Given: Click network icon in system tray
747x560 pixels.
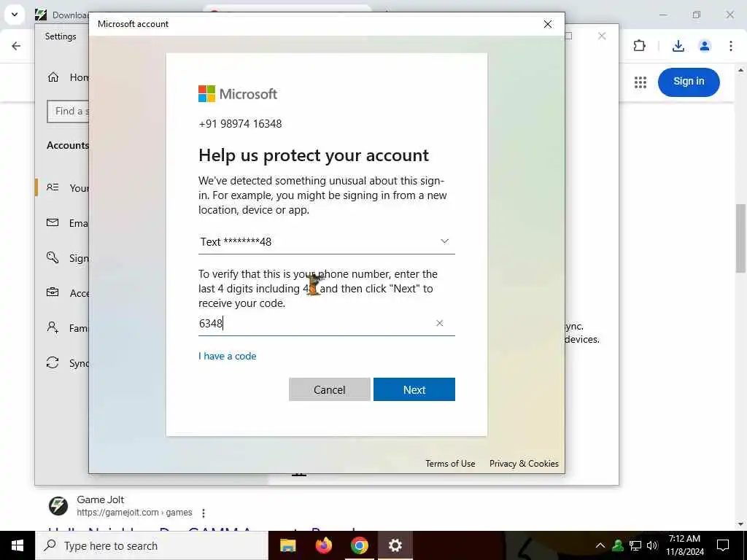Looking at the screenshot, I should click(635, 545).
